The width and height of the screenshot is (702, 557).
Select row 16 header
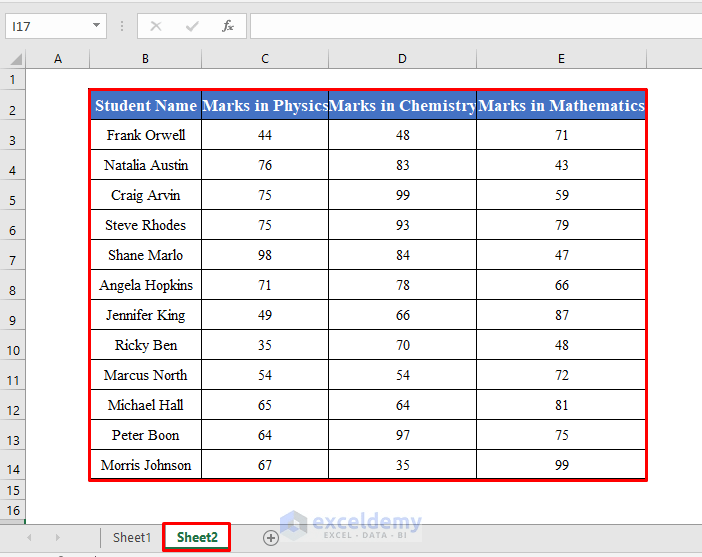(13, 510)
